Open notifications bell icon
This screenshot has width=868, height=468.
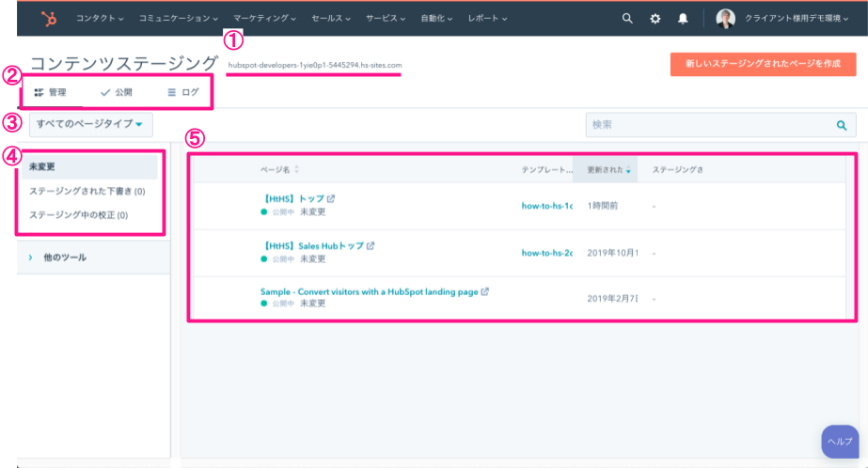[683, 18]
